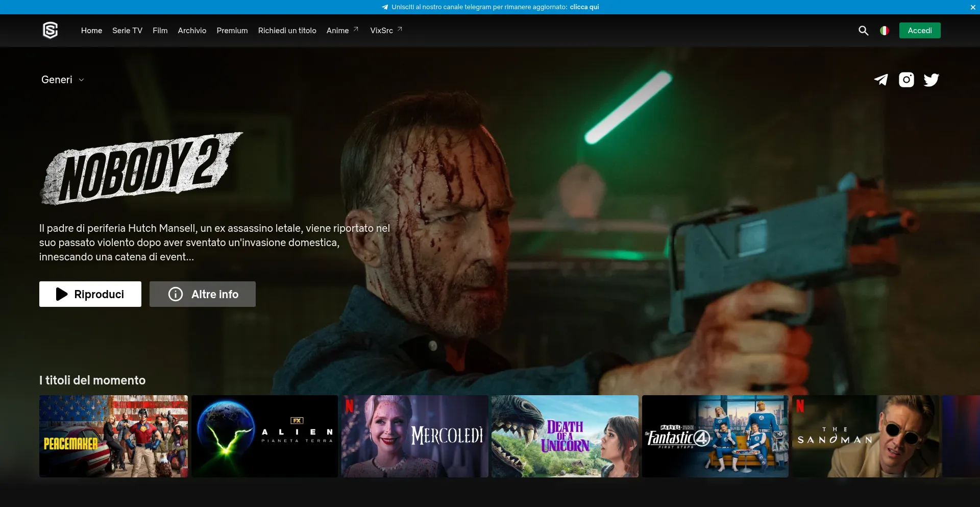Play Nobody 2 with Riproduci button
The width and height of the screenshot is (980, 507).
click(90, 294)
